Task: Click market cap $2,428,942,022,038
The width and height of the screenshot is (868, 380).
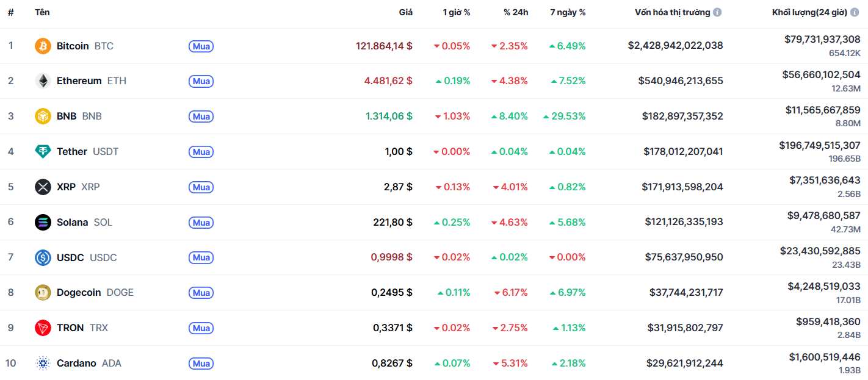Action: (x=675, y=46)
